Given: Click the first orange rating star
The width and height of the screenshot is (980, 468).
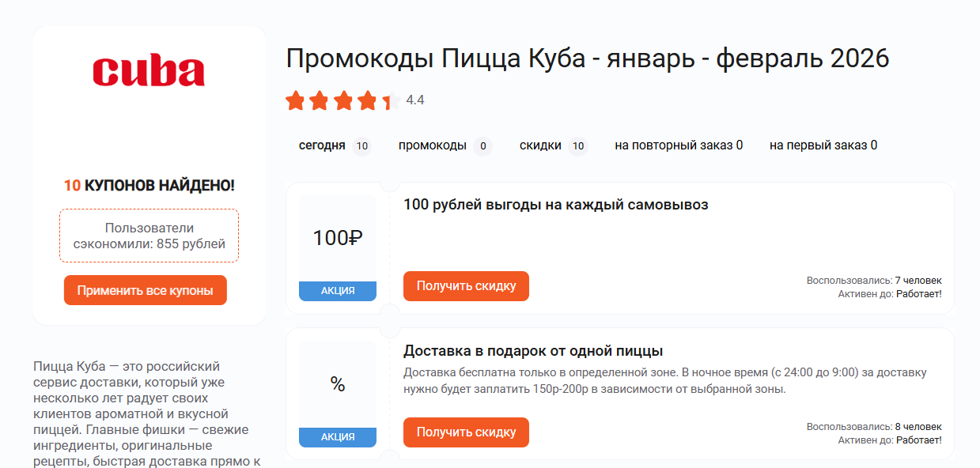Looking at the screenshot, I should [x=293, y=100].
